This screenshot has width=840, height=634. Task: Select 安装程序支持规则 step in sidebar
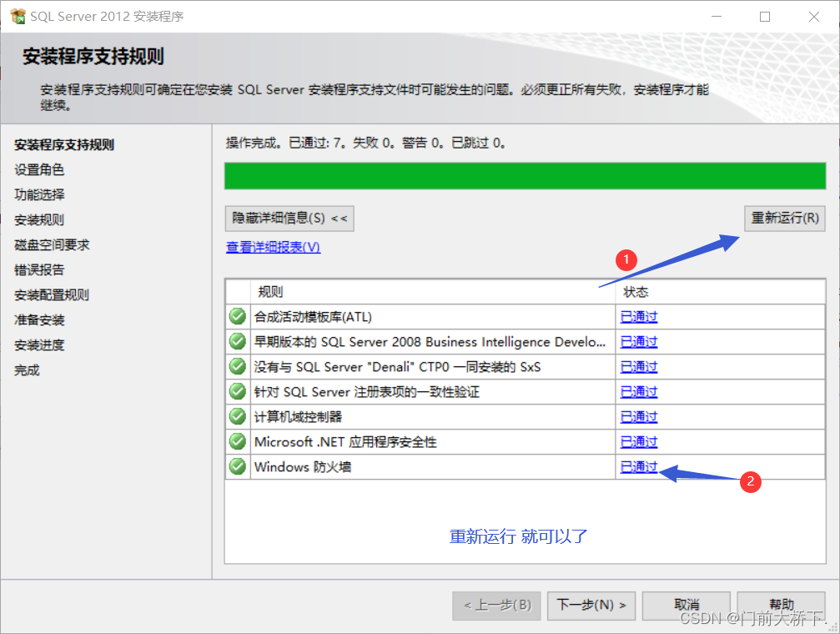coord(63,144)
